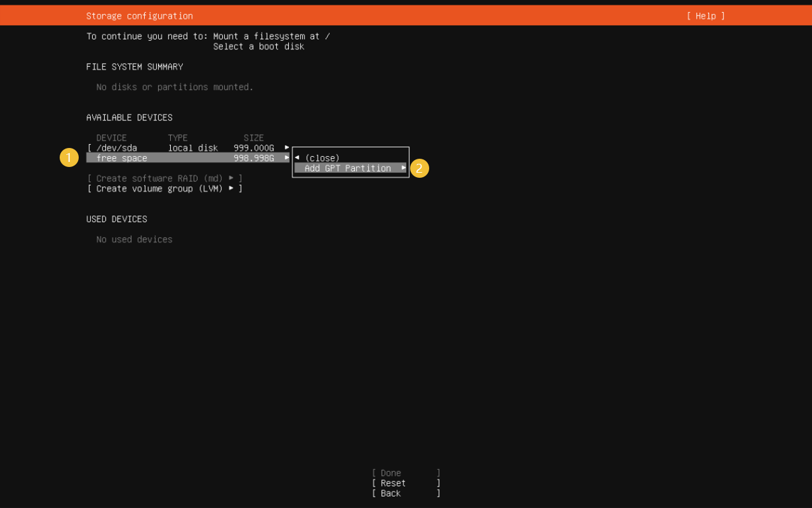
Task: Expand the arrow beside /dev/sda size
Action: tap(287, 147)
